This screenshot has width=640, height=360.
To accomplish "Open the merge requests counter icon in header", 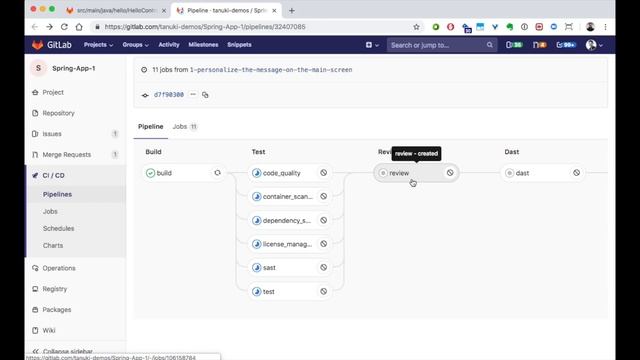I will pyautogui.click(x=539, y=45).
